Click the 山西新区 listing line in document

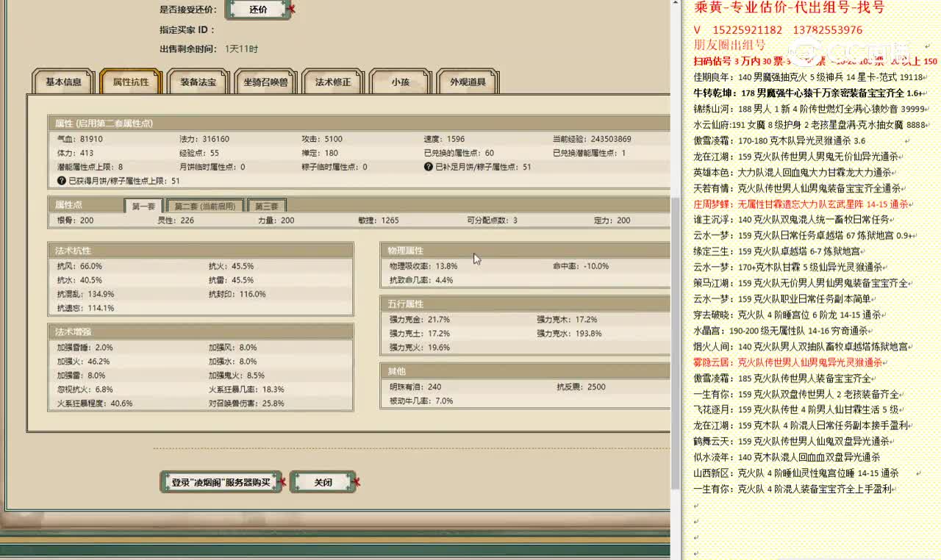[x=796, y=473]
